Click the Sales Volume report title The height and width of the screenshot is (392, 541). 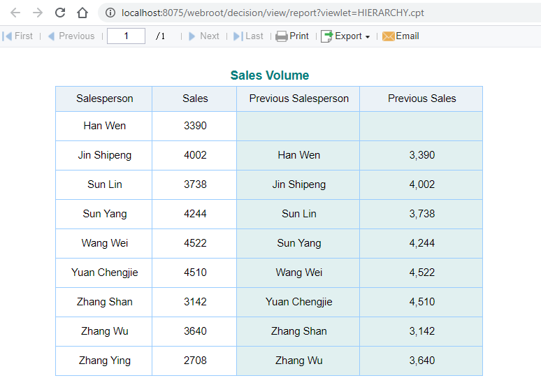tap(269, 75)
